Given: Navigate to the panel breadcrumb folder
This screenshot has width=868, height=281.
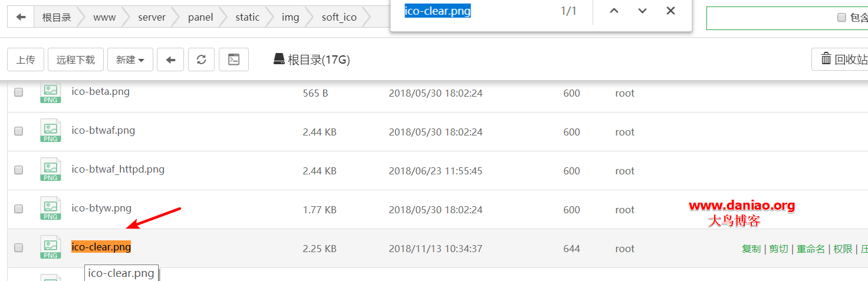Looking at the screenshot, I should coord(200,17).
